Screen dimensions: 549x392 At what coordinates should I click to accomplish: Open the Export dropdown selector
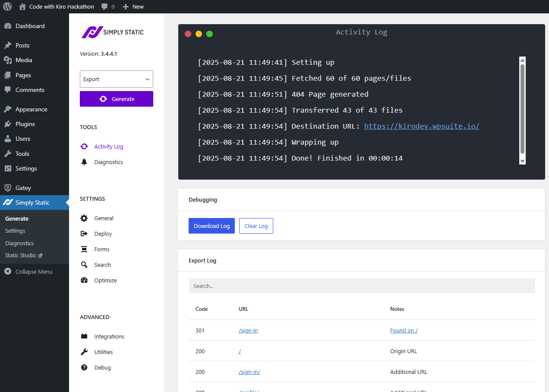tap(117, 79)
